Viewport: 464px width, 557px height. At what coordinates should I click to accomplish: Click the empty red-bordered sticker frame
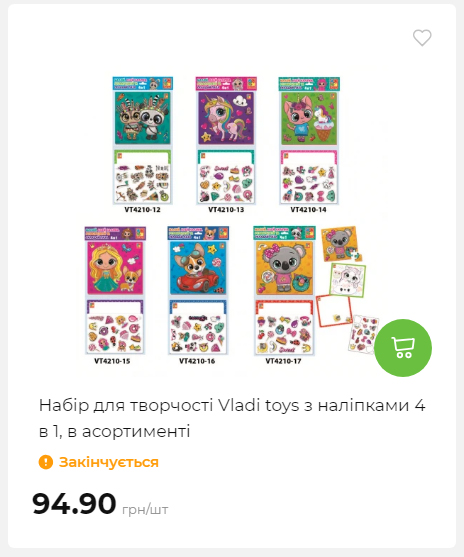pyautogui.click(x=334, y=310)
